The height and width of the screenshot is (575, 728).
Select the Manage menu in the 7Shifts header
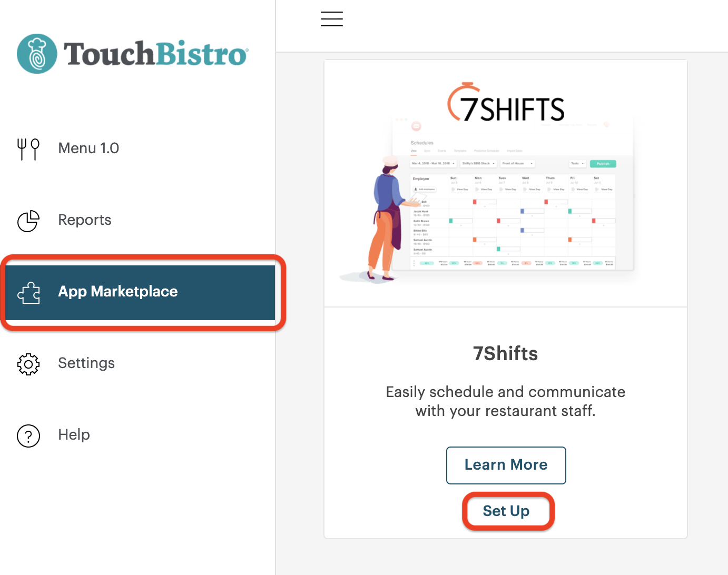[545, 125]
